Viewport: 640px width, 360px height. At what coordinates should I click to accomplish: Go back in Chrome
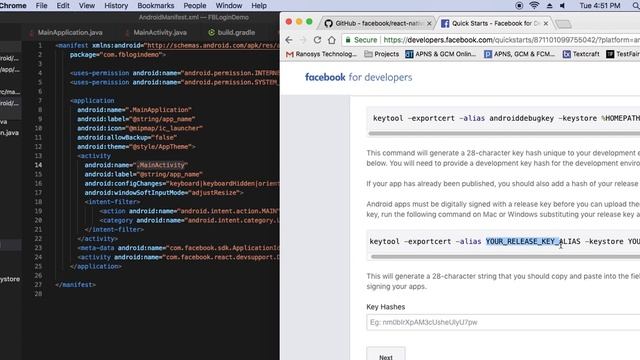tap(289, 40)
